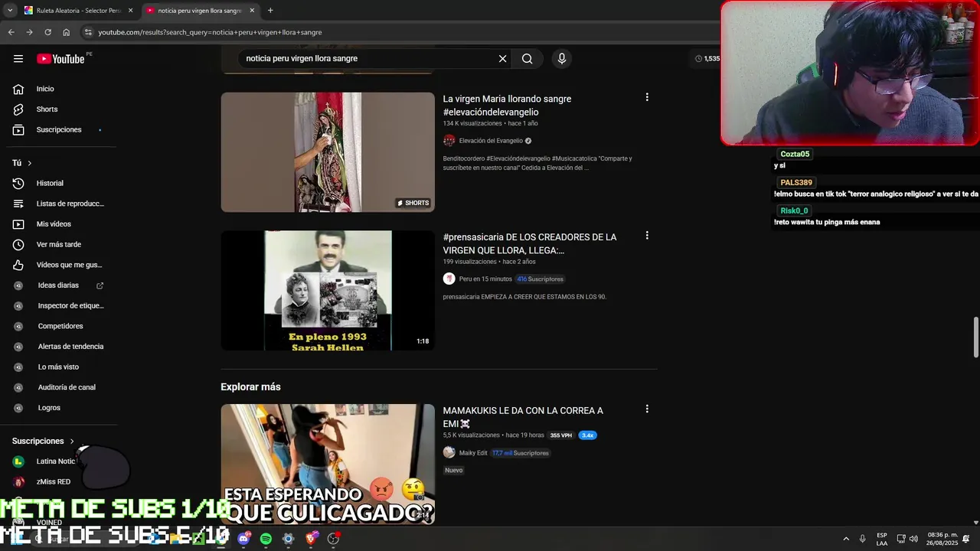
Task: Open the notifications bell in taskbar
Action: pos(966,539)
